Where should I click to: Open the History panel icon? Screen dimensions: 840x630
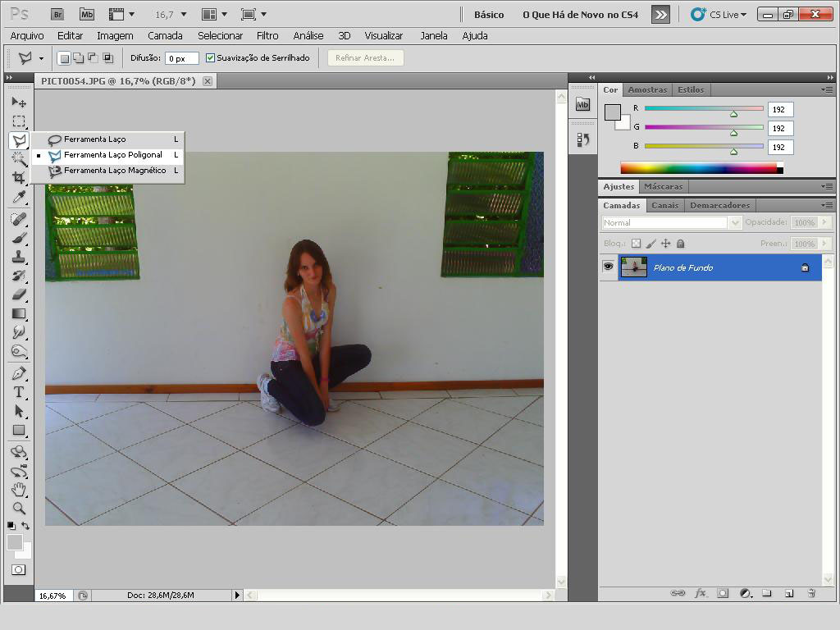583,139
